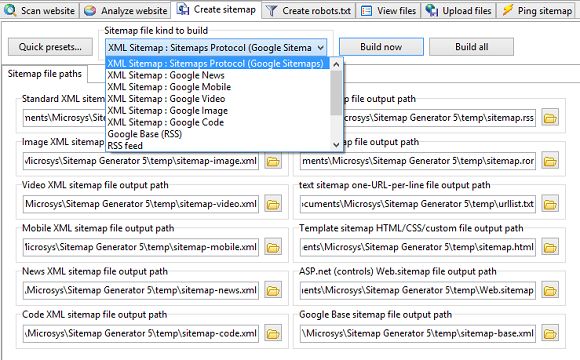Browse folder for sitemap-base.xml output path

550,334
